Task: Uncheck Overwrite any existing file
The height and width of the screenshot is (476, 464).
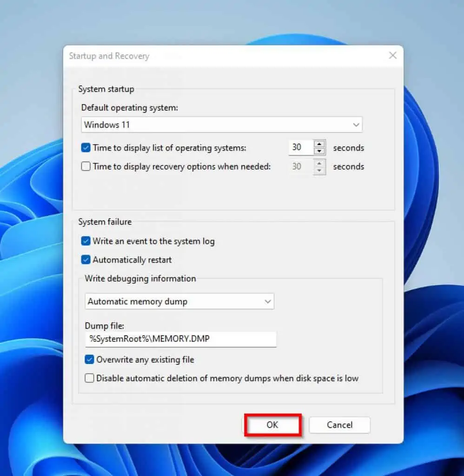Action: [90, 359]
